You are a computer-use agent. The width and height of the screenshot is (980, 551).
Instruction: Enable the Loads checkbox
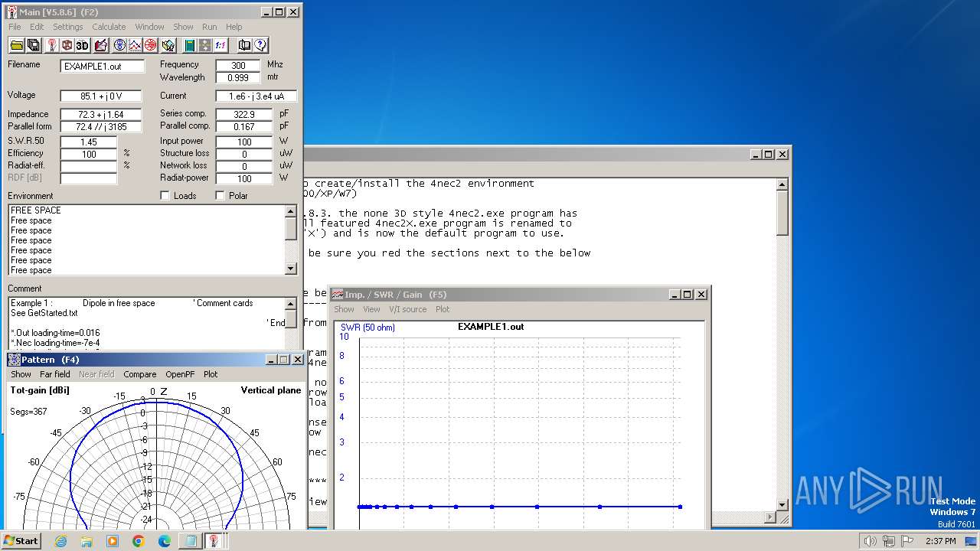(165, 196)
